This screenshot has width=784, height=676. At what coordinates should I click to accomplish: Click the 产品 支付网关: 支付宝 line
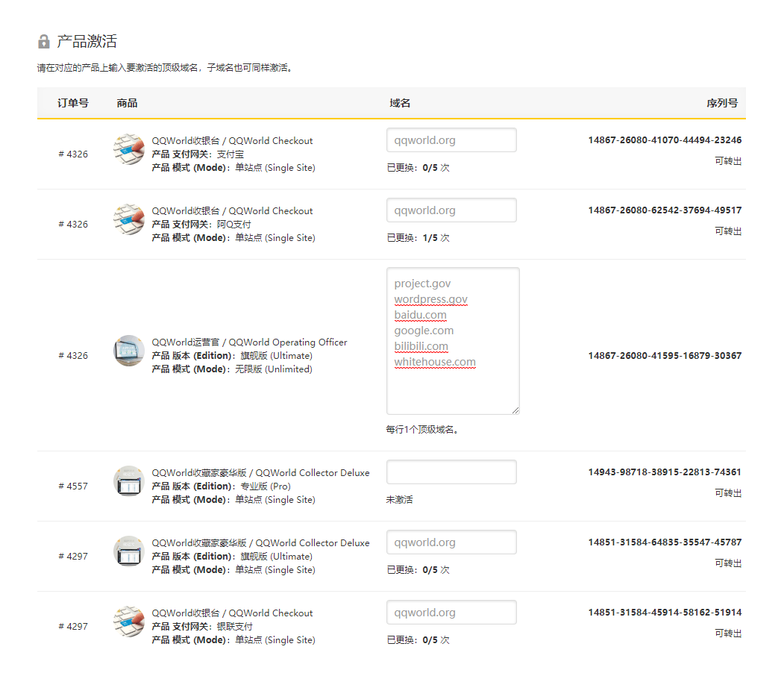198,154
